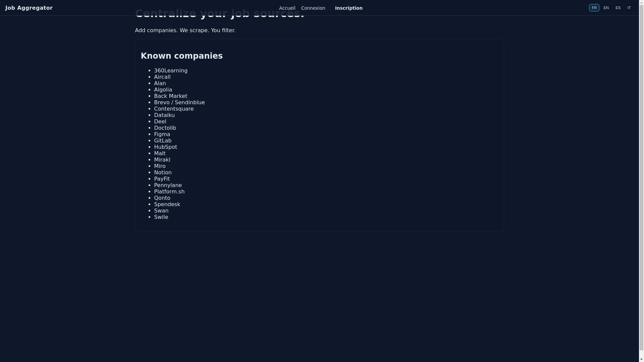Switch language to IT
Screen dimensions: 644x362
click(x=629, y=8)
